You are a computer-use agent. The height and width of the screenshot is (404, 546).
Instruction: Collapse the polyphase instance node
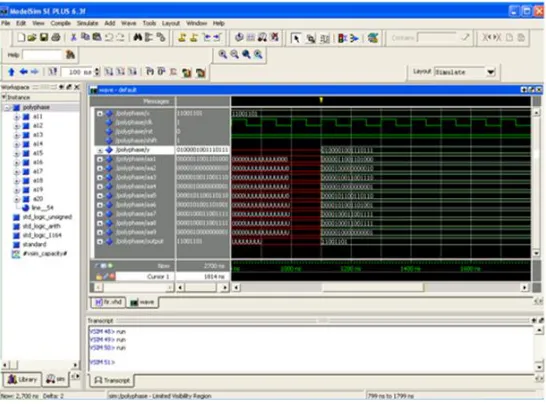click(x=7, y=108)
